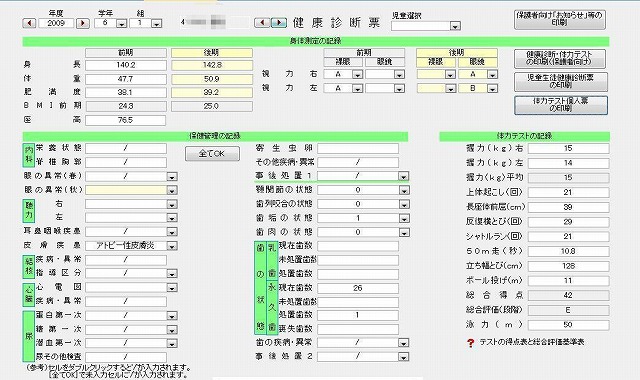Click 永久歯 処置歯数 field showing 1

[x=358, y=316]
